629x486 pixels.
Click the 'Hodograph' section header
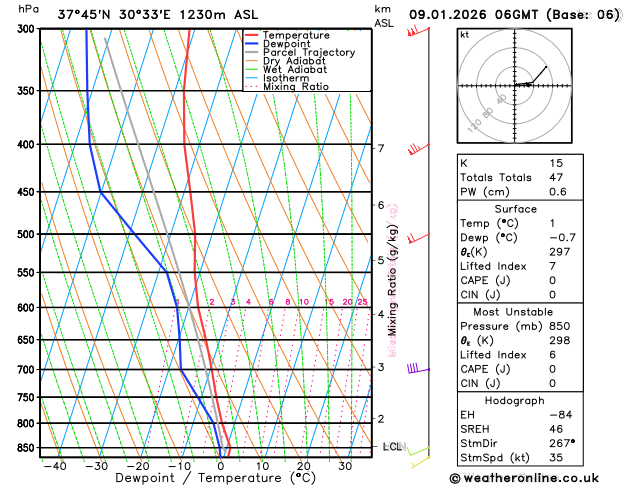pos(515,401)
